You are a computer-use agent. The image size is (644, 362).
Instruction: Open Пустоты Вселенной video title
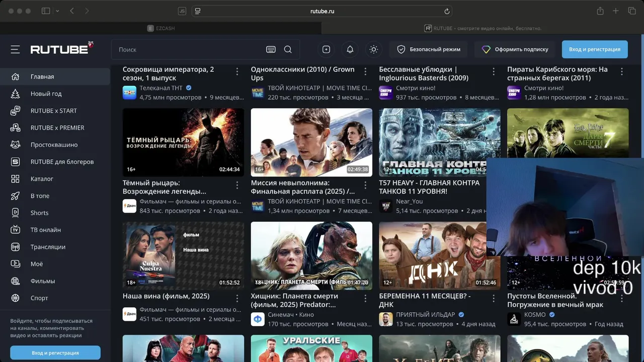[555, 300]
